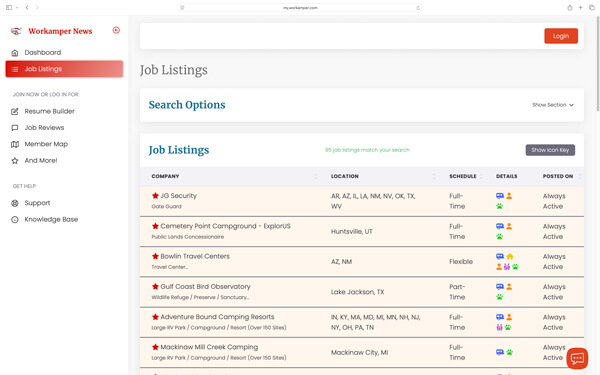The image size is (600, 375).
Task: Reload the page from the address bar
Action: pos(418,8)
